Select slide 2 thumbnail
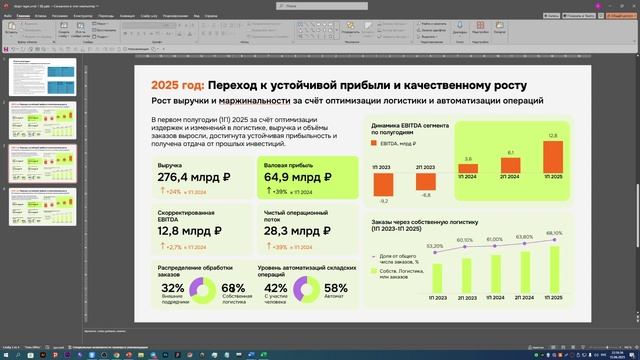640x360 pixels. click(42, 120)
